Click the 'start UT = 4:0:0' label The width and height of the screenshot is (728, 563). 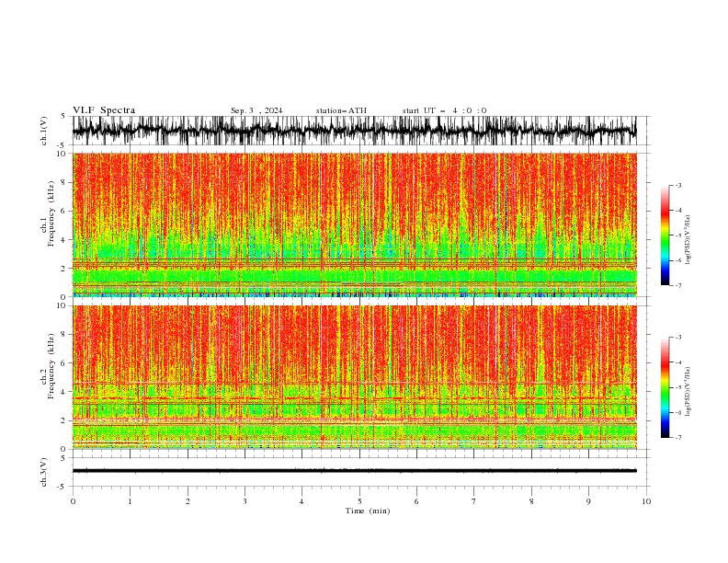444,110
